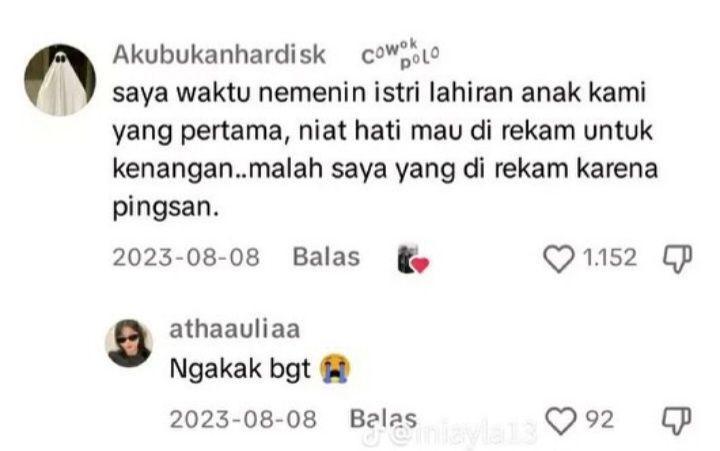Image resolution: width=720 pixels, height=451 pixels.
Task: Tap the TikTok @miayla13 watermark
Action: [449, 434]
